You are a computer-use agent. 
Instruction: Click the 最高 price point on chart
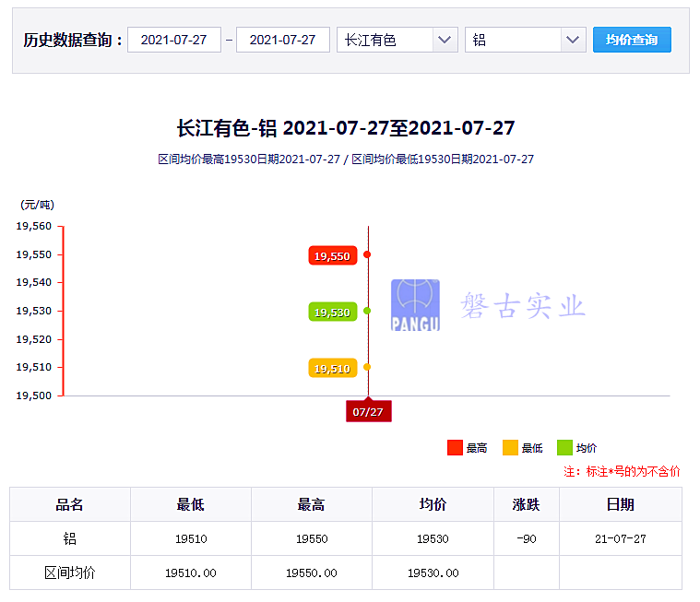click(x=367, y=254)
